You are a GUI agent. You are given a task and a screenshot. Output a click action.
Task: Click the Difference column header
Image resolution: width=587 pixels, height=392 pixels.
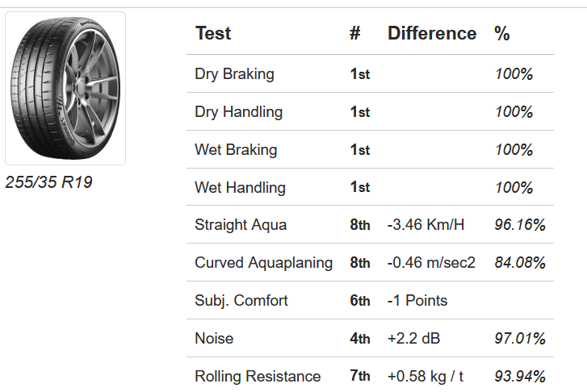click(432, 34)
